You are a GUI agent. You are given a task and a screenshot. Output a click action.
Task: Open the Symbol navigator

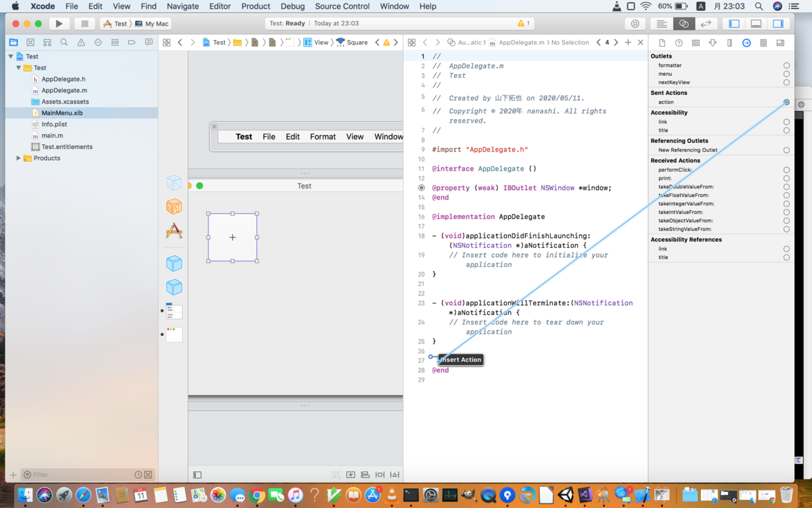click(47, 42)
